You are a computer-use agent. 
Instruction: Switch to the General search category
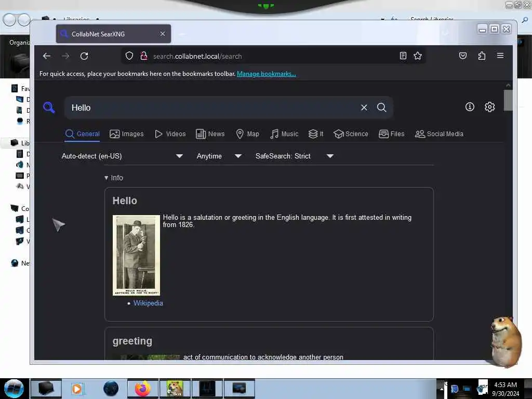[x=83, y=134]
